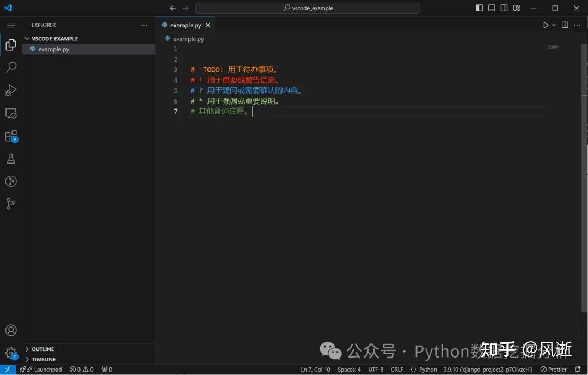Open Remote Explorer view
The height and width of the screenshot is (375, 588).
tap(11, 113)
